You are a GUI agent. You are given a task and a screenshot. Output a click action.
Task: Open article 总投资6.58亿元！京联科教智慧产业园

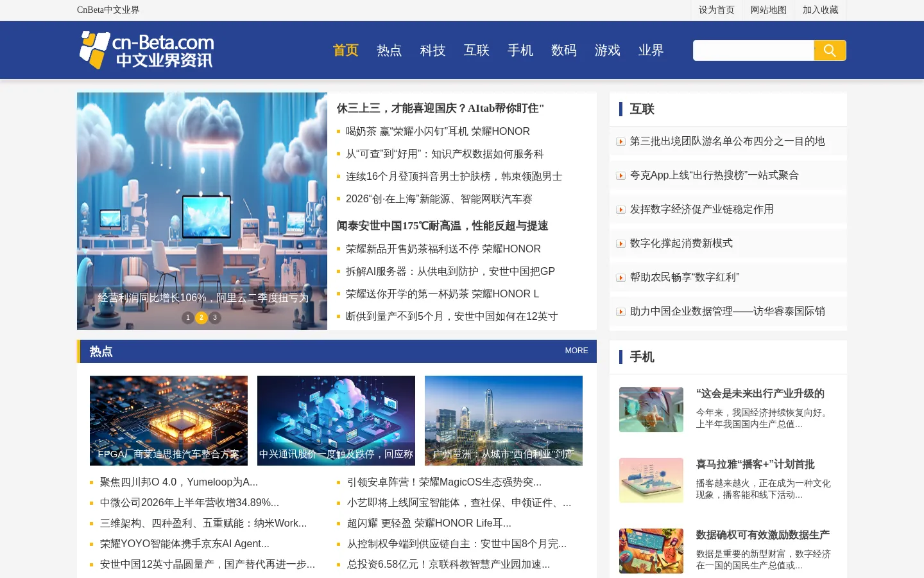point(449,565)
